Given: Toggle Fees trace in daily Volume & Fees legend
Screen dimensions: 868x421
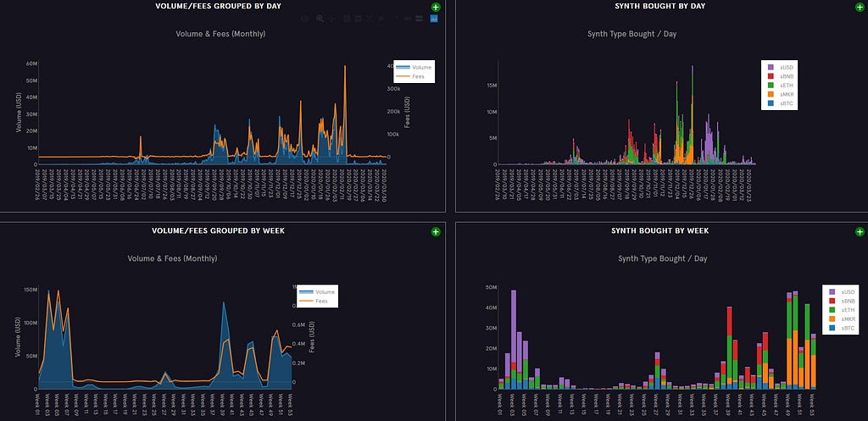Looking at the screenshot, I should tap(414, 76).
